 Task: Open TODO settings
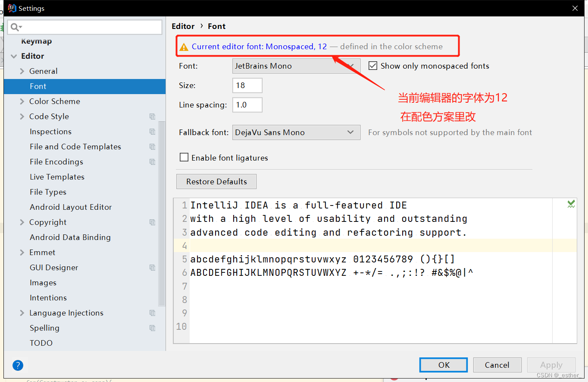click(41, 343)
